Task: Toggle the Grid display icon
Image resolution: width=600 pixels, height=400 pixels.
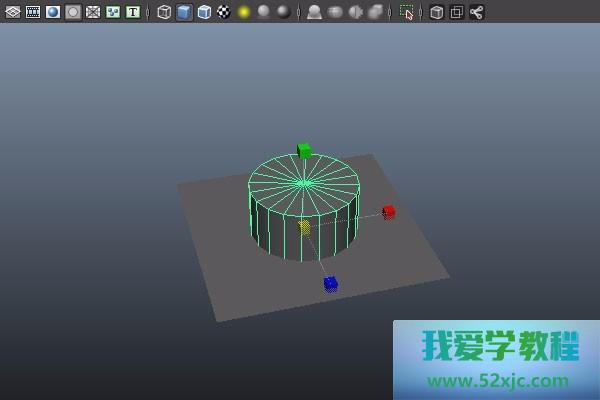Action: pyautogui.click(x=13, y=12)
